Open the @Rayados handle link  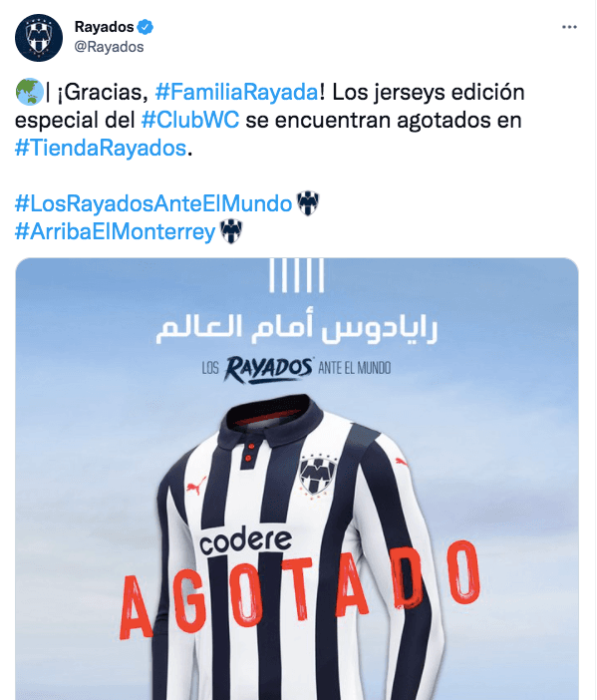click(109, 47)
